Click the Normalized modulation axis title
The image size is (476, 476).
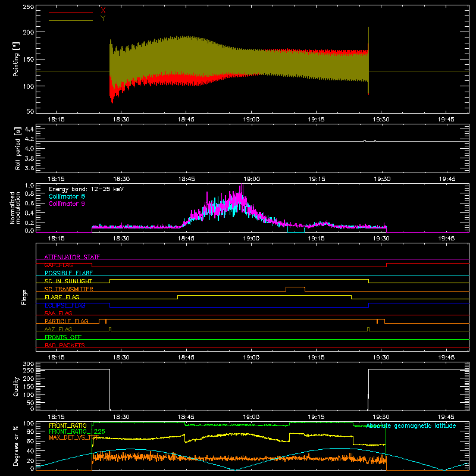15,208
